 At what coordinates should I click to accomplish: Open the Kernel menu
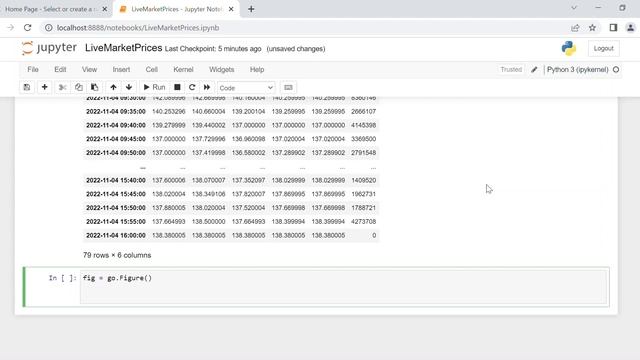(x=183, y=69)
